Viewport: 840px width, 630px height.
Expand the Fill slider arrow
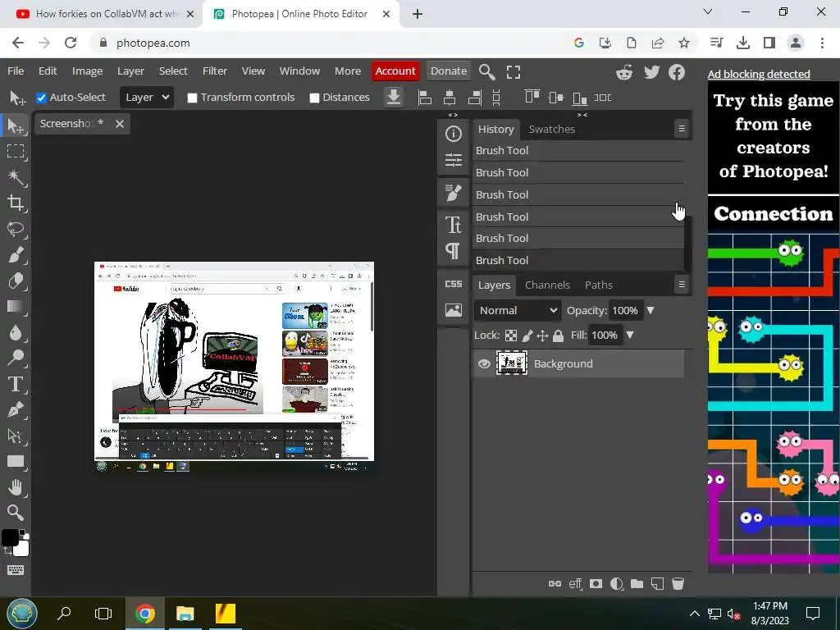(x=630, y=335)
